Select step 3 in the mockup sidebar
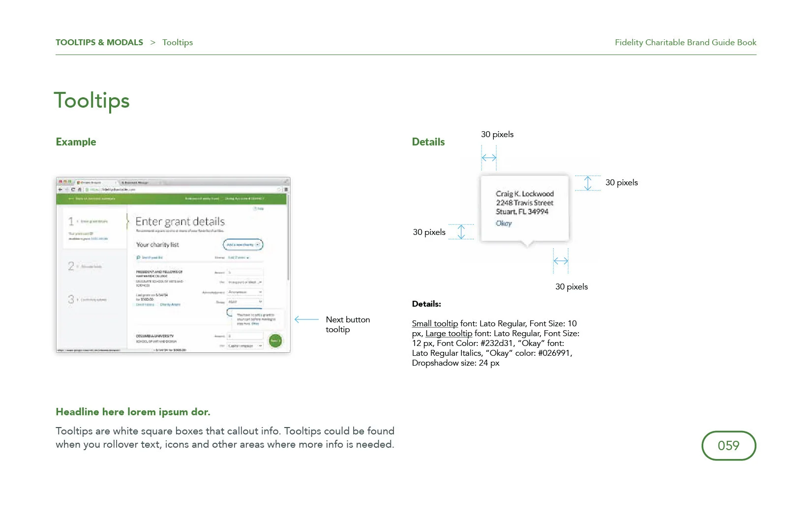 point(88,299)
